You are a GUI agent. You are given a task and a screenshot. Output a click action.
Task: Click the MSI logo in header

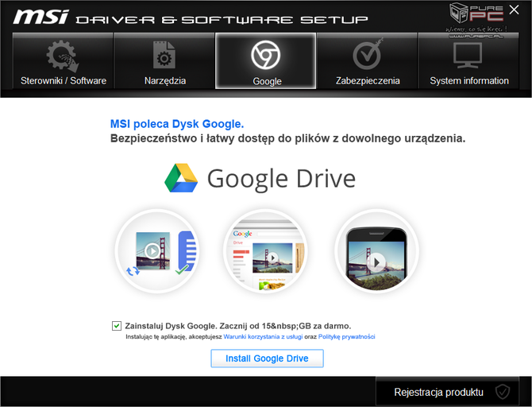tap(41, 17)
